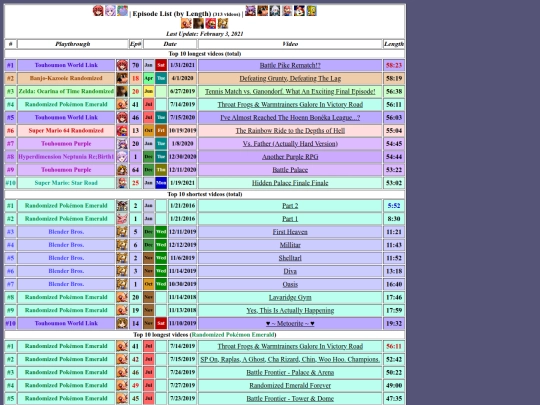Click the Video column header

pos(290,44)
